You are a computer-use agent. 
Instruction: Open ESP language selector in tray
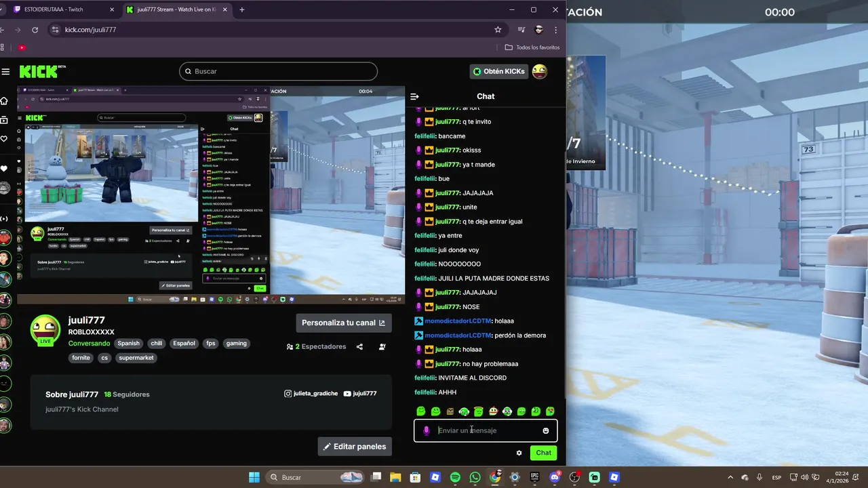point(776,477)
